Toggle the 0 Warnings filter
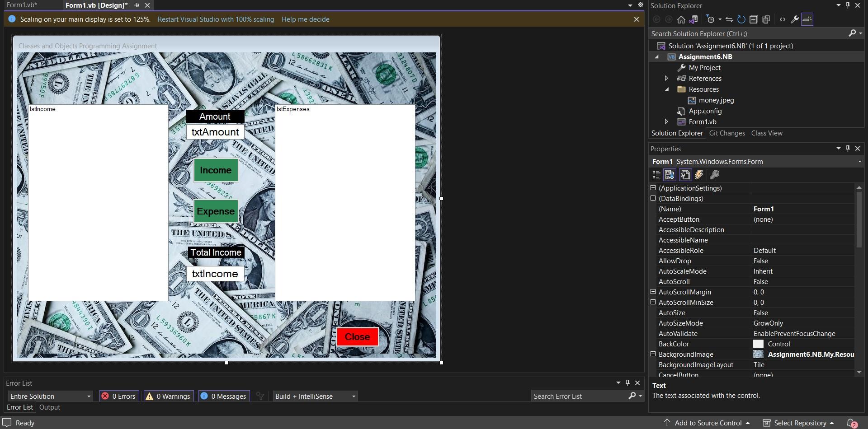Image resolution: width=868 pixels, height=429 pixels. tap(168, 396)
